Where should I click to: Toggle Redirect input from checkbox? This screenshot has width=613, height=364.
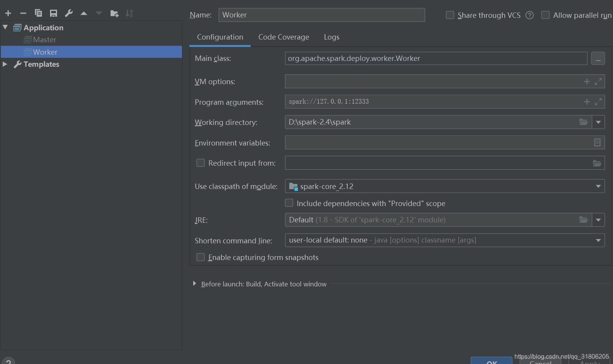pos(201,163)
